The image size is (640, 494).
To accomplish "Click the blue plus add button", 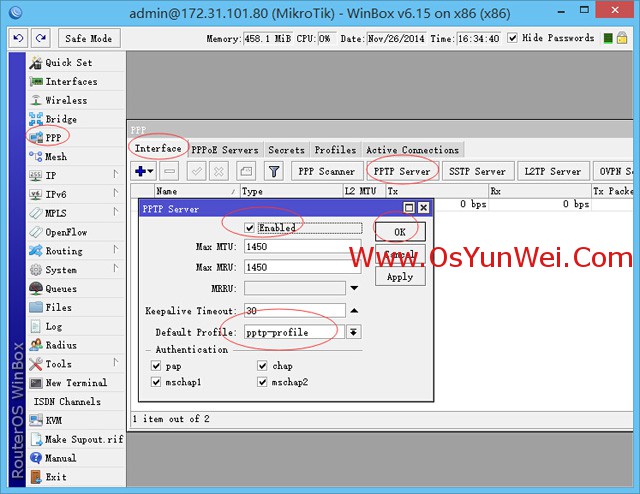I will tap(144, 171).
